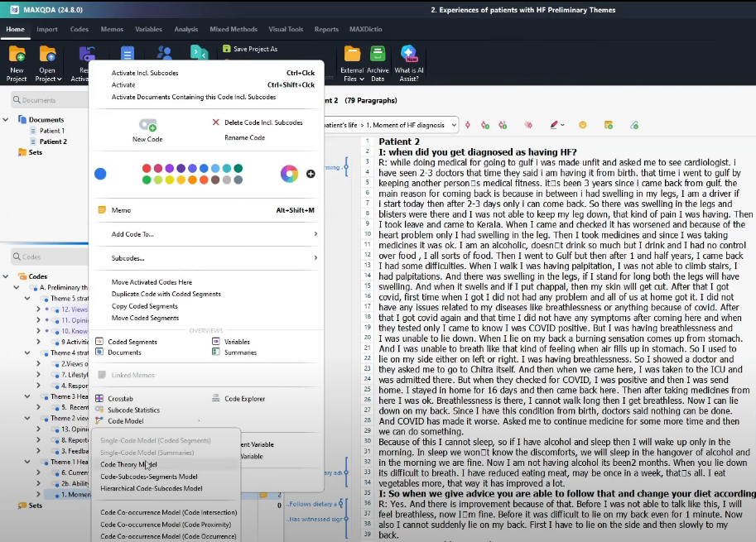Click the Save Project As icon
The width and height of the screenshot is (756, 542).
click(227, 49)
